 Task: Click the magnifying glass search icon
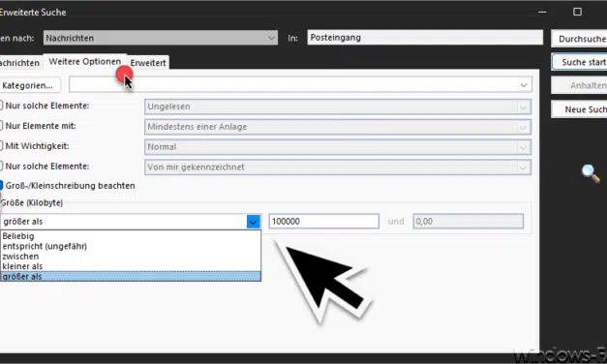click(x=591, y=173)
